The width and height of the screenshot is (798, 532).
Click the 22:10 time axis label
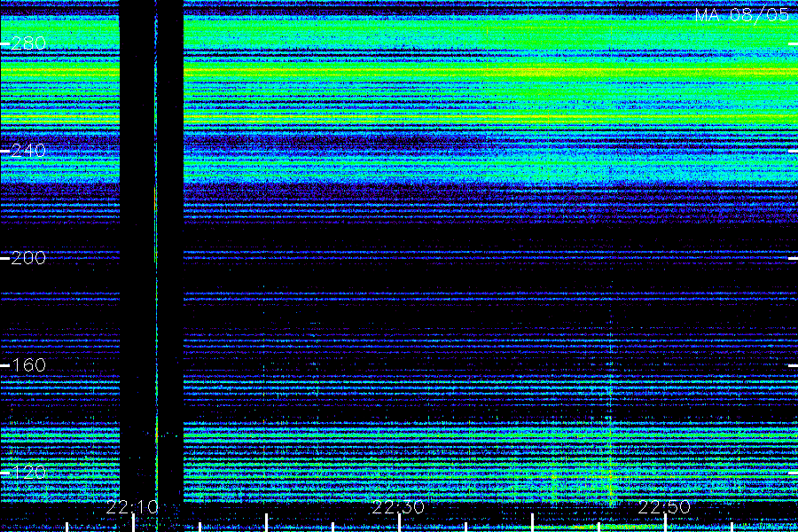click(132, 507)
